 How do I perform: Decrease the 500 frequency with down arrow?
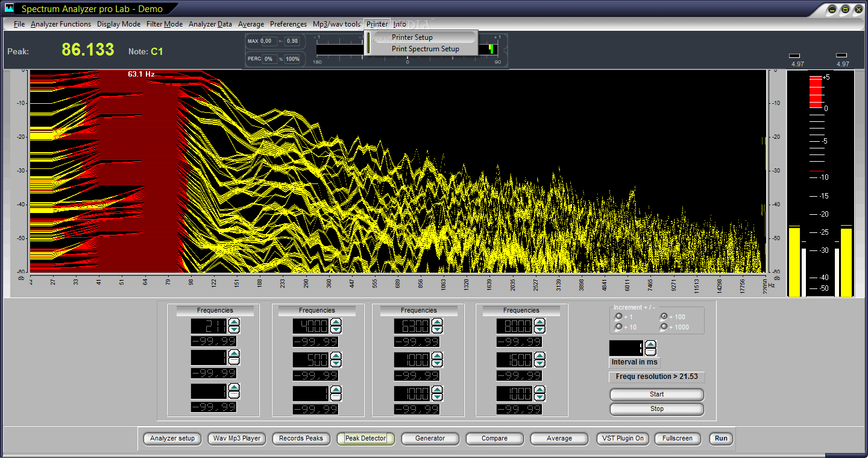336,364
